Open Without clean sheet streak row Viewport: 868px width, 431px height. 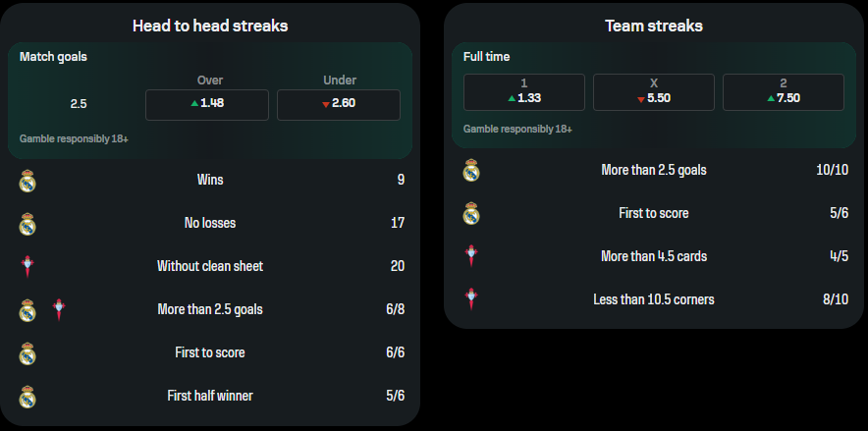pos(210,267)
